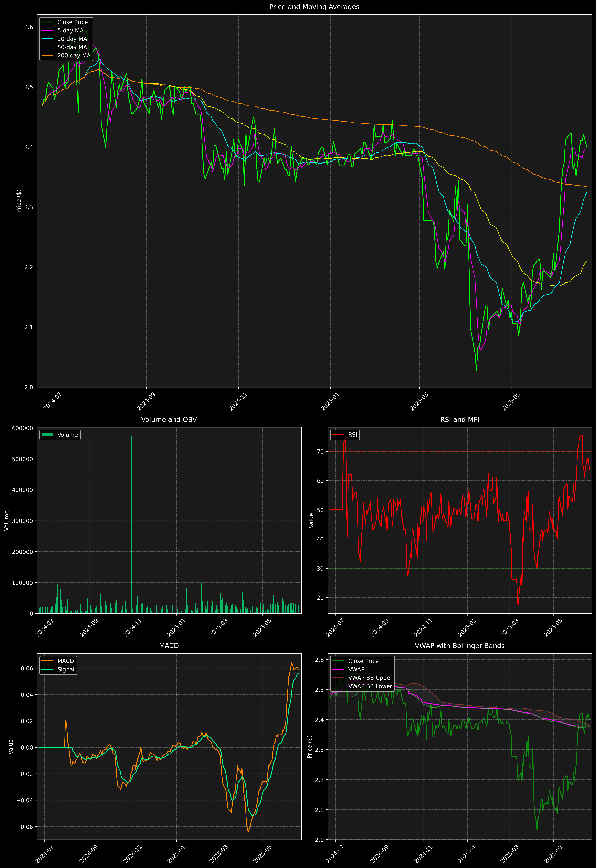Click the 0.00 tick on the MACD axis
The width and height of the screenshot is (596, 868).
[27, 748]
